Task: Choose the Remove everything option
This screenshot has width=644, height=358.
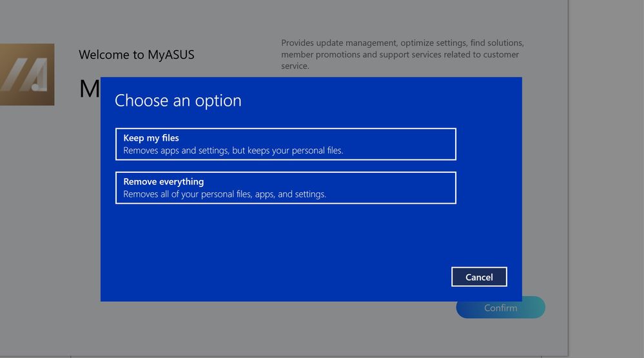Action: pos(286,188)
